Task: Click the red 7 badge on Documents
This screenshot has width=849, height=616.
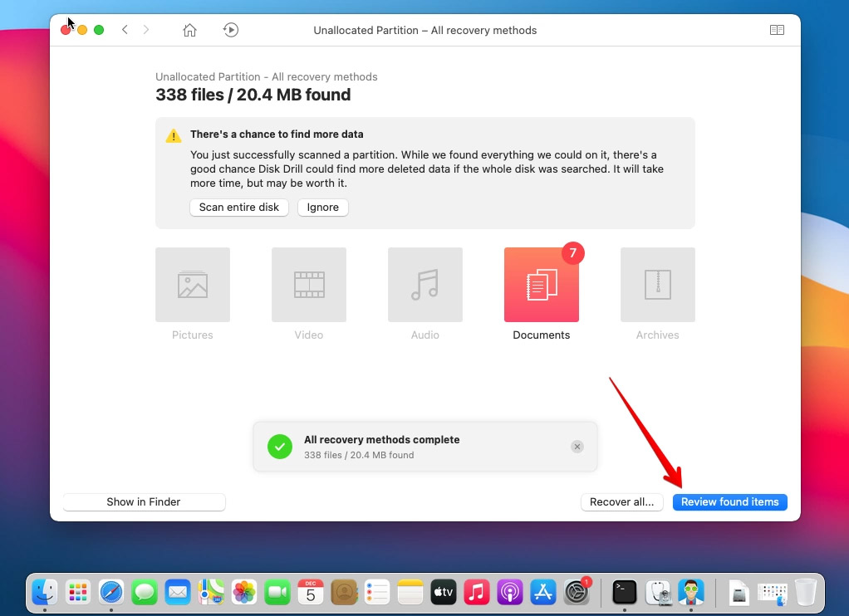Action: click(573, 252)
